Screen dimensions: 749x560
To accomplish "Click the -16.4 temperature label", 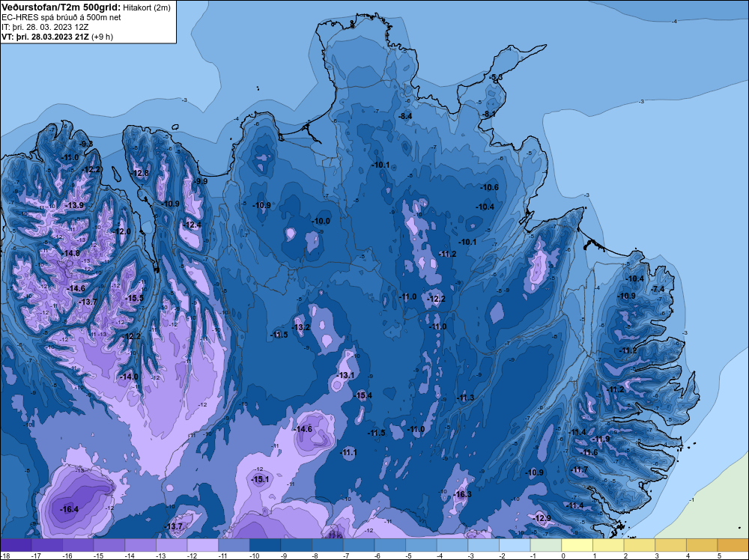I will [x=69, y=509].
